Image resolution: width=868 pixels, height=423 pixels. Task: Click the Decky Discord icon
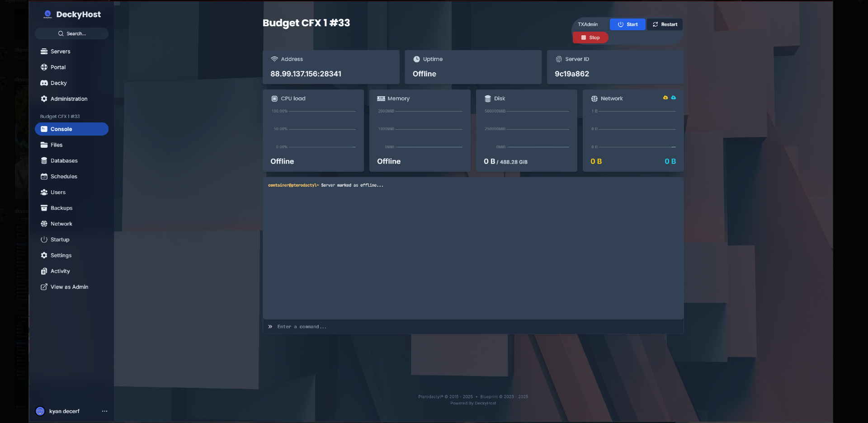[44, 83]
